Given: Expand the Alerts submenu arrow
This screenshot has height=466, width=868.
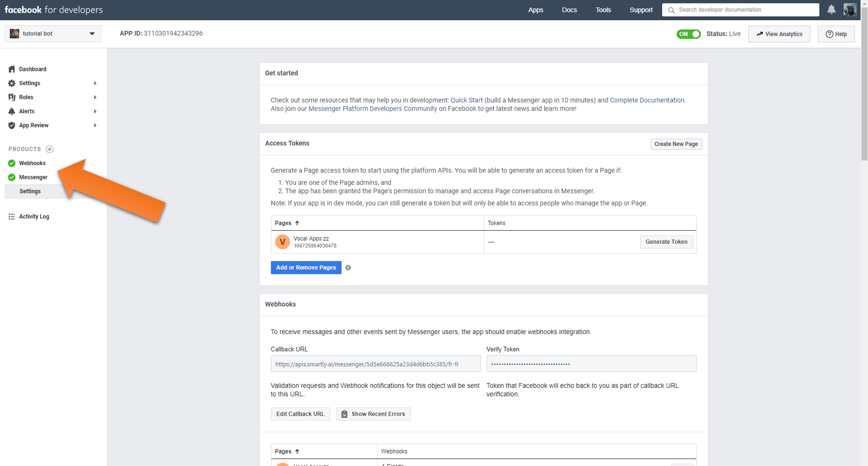Looking at the screenshot, I should 95,112.
